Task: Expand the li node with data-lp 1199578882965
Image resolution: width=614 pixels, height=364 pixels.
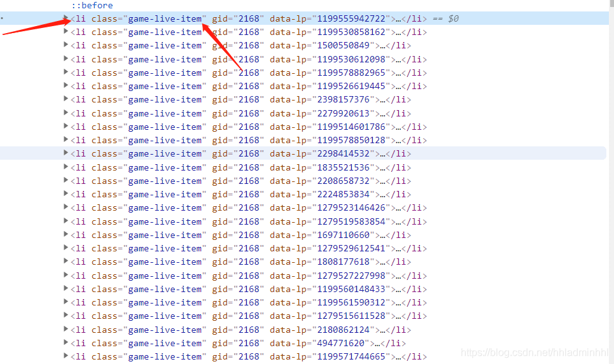Action: coord(66,72)
